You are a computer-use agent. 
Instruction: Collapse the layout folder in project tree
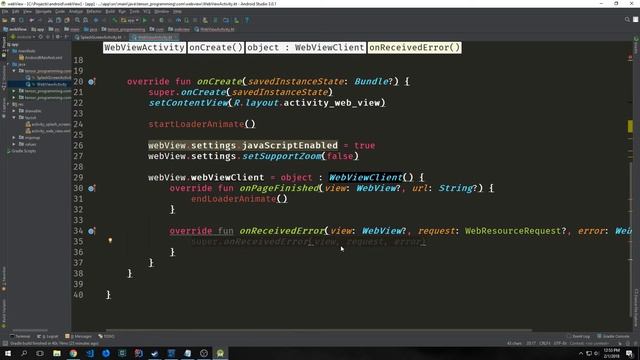coord(14,118)
